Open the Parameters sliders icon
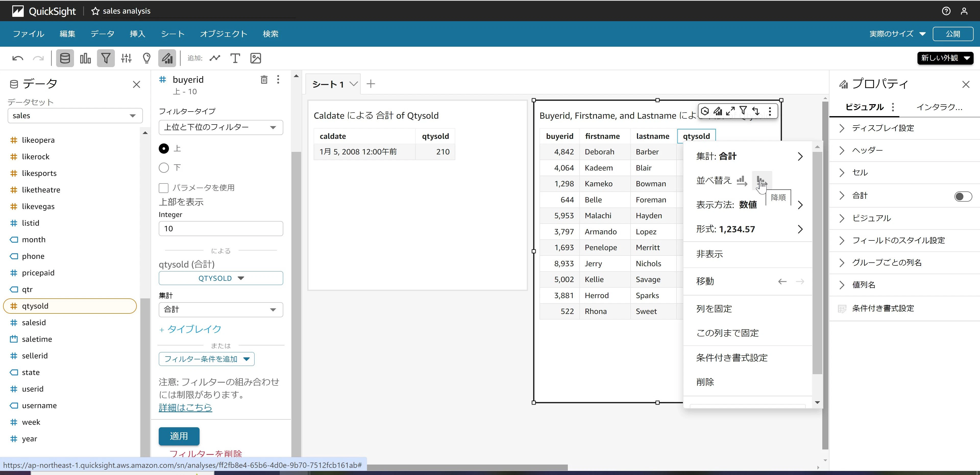Viewport: 980px width, 475px height. tap(126, 58)
